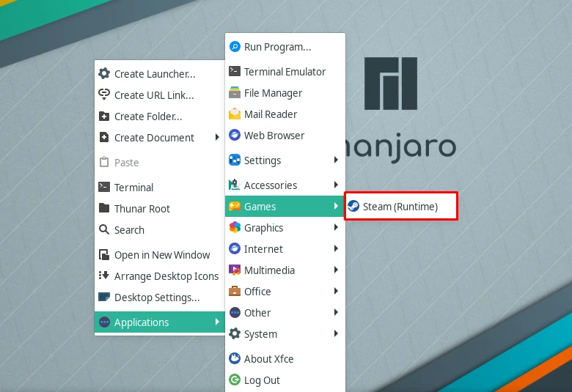The height and width of the screenshot is (392, 572).
Task: Click the Create Document file icon
Action: tap(104, 138)
